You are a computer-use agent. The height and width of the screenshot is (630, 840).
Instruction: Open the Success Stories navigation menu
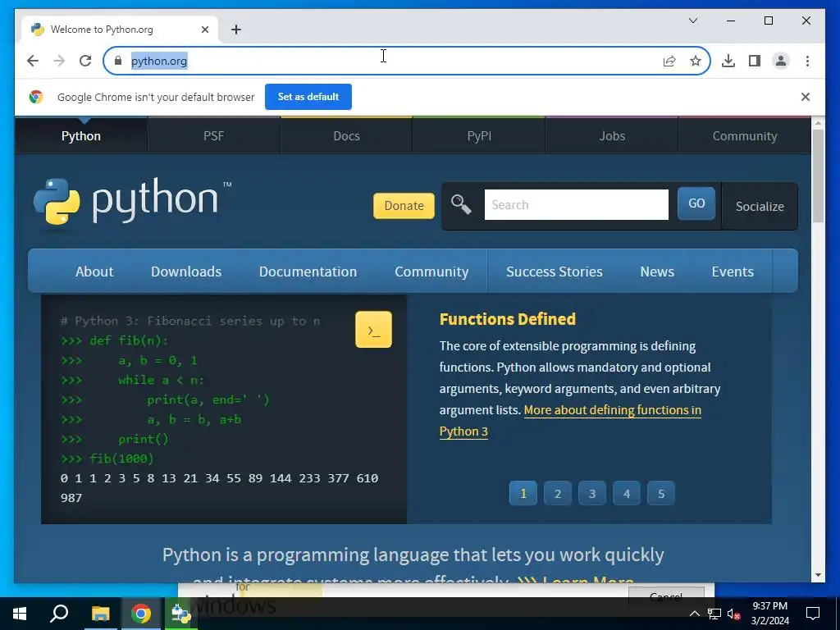[554, 272]
